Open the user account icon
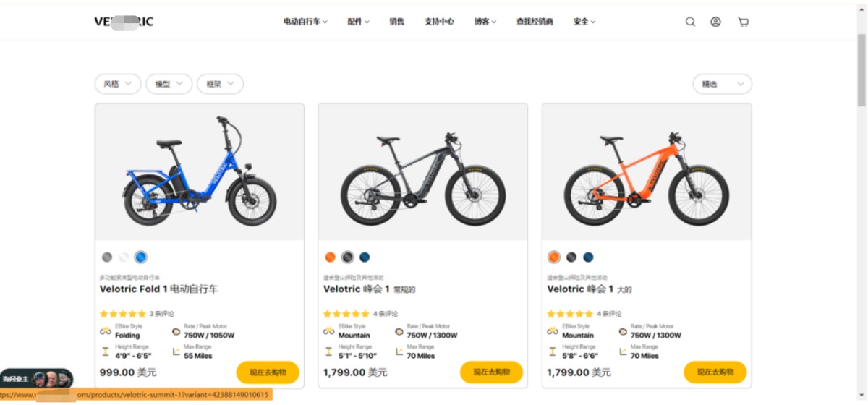The width and height of the screenshot is (868, 405). 715,22
